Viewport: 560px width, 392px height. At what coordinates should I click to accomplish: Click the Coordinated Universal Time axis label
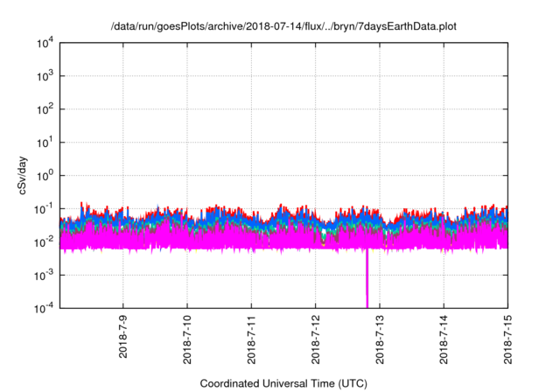point(283,383)
